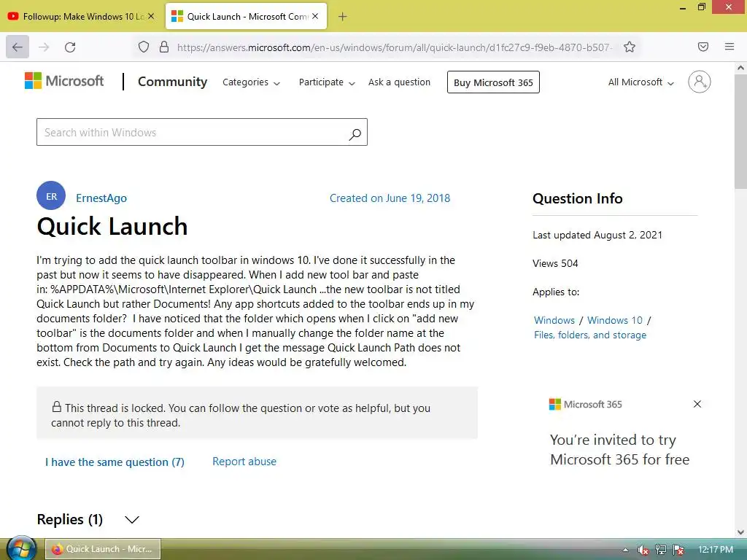Click Created on June 19, 2018 link
Image resolution: width=747 pixels, height=560 pixels.
390,198
